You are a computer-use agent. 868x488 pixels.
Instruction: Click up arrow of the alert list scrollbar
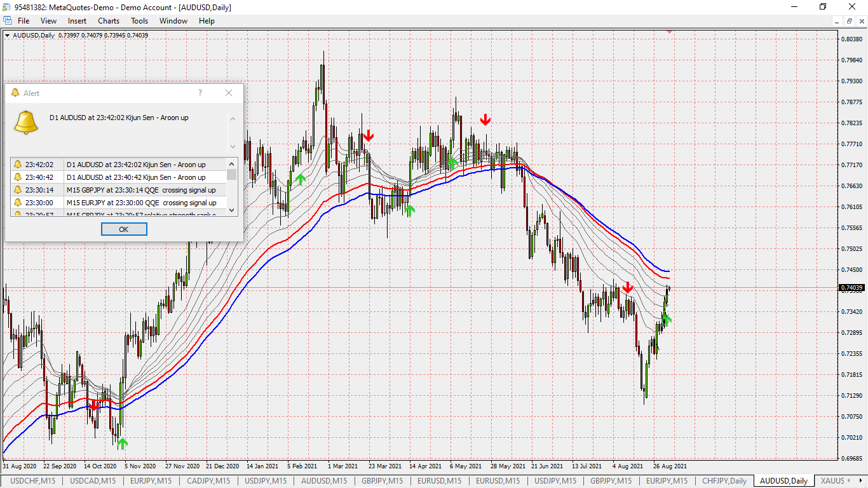pyautogui.click(x=231, y=163)
